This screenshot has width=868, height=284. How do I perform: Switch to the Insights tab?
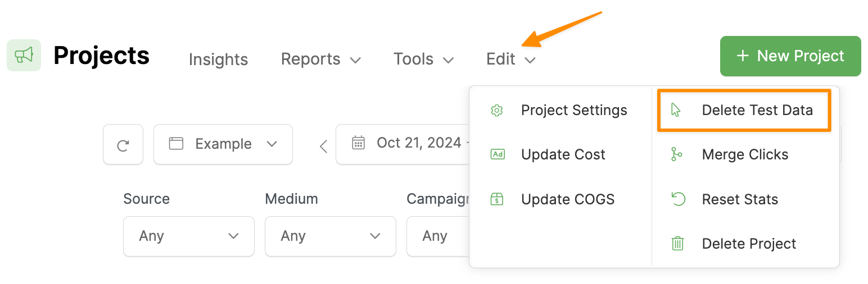click(x=218, y=59)
